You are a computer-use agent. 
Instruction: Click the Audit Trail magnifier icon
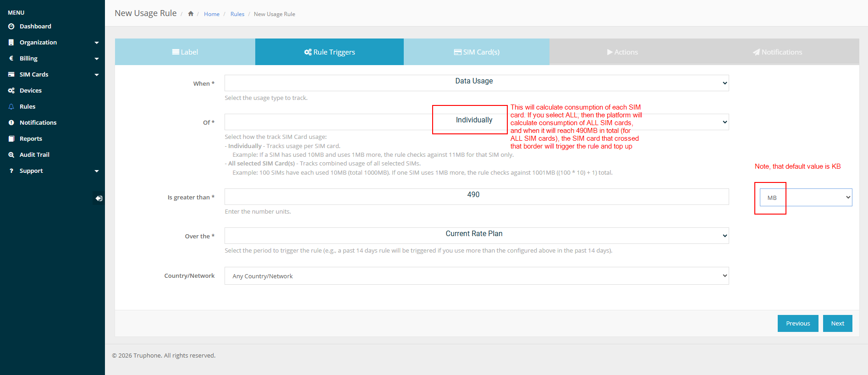tap(11, 155)
